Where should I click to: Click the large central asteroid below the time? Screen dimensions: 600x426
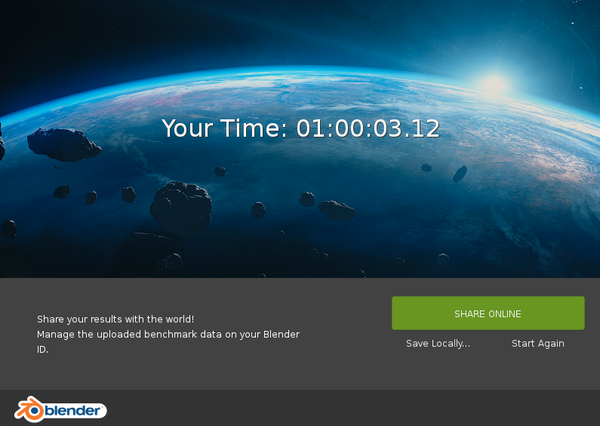click(181, 205)
